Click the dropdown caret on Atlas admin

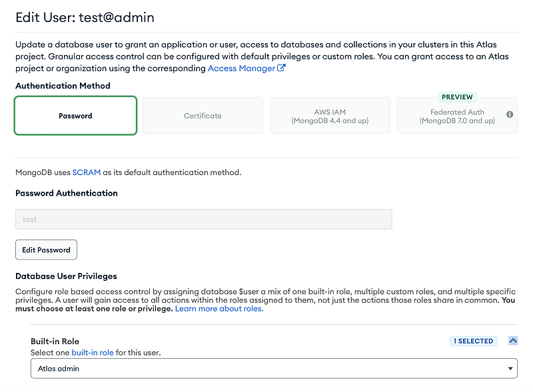[x=509, y=368]
